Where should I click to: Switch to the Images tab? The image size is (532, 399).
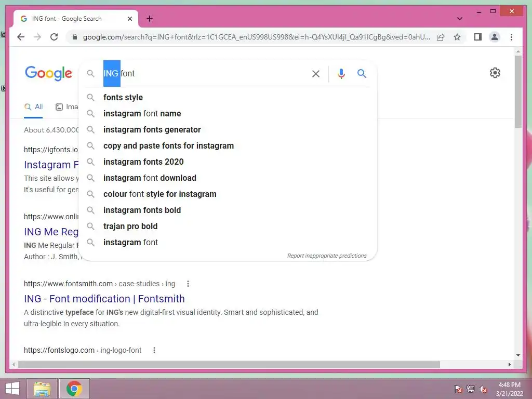(x=66, y=107)
